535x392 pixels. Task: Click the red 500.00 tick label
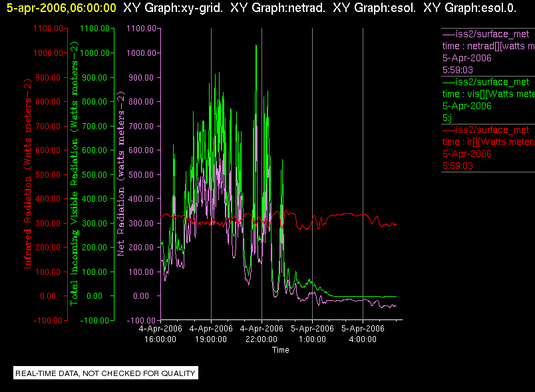(48, 174)
